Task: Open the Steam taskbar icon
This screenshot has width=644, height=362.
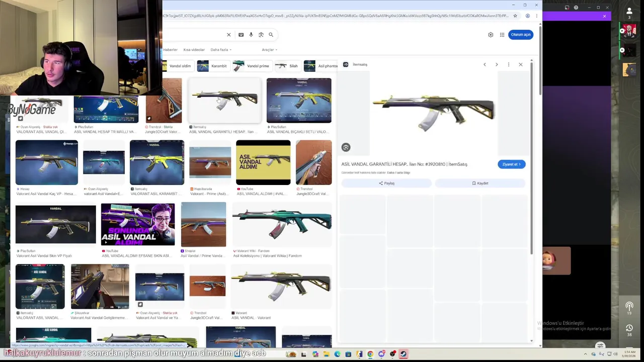Action: (x=404, y=354)
